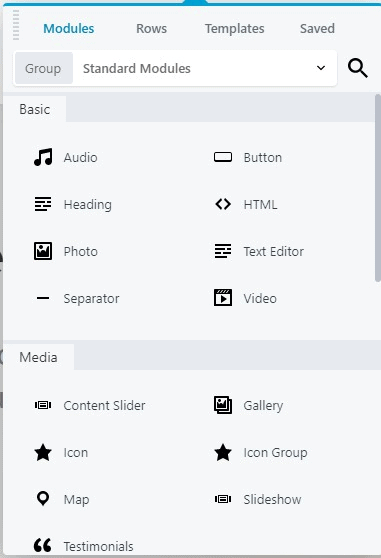Click the Testimonials module label

[98, 546]
